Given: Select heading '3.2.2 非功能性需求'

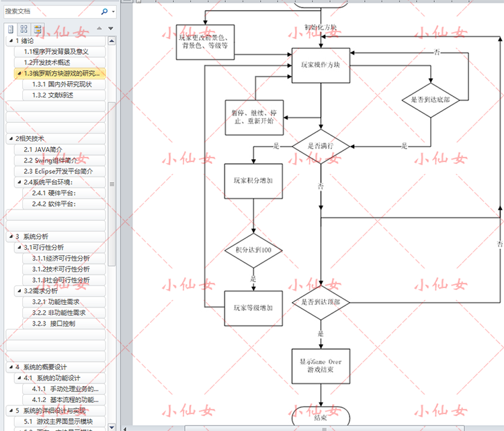Looking at the screenshot, I should pyautogui.click(x=64, y=313).
